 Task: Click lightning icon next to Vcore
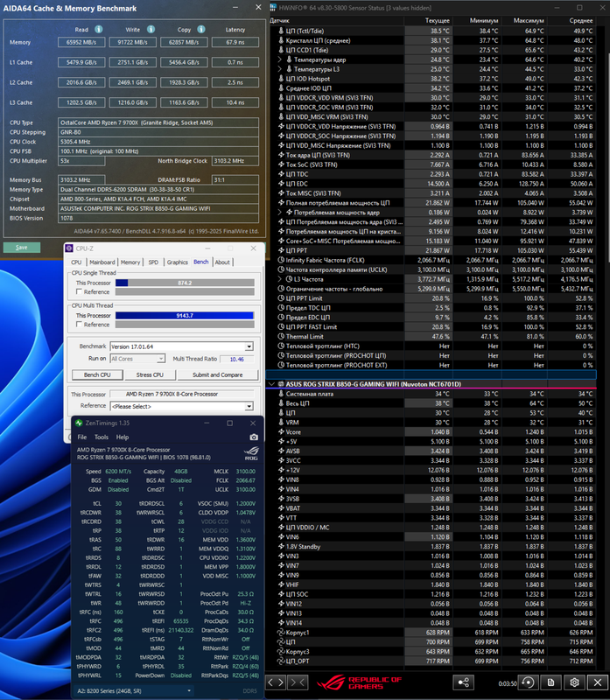(x=281, y=431)
